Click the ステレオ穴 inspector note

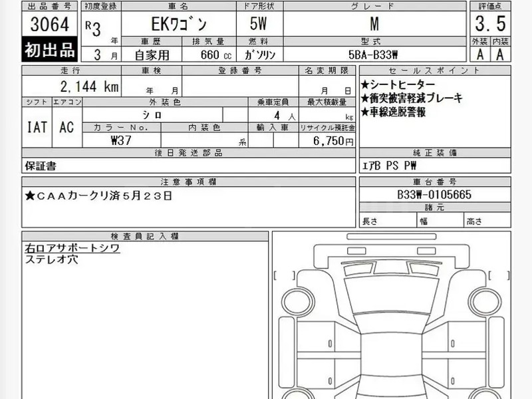click(51, 259)
